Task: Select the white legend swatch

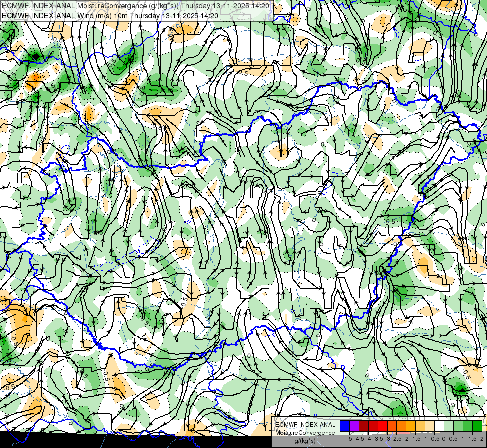Action: [439, 426]
